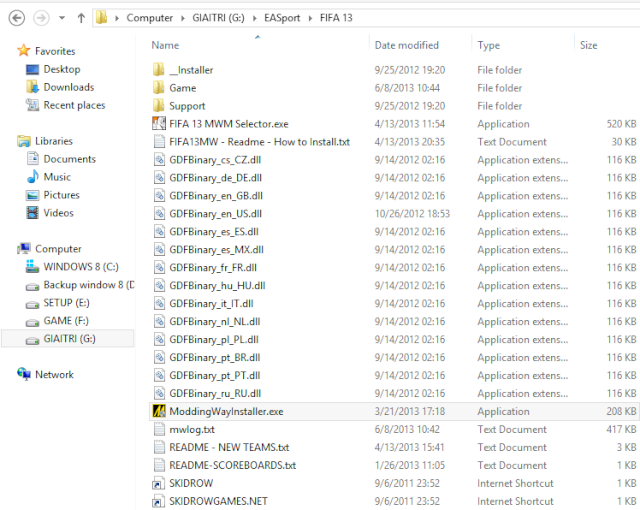Select the GDFBinary_en_US.dll file icon
Viewport: 640px width, 510px height.
point(159,213)
